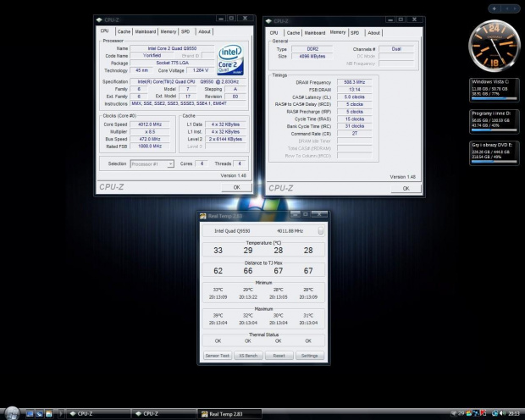
Task: Click Reset in Real Temp
Action: (279, 356)
